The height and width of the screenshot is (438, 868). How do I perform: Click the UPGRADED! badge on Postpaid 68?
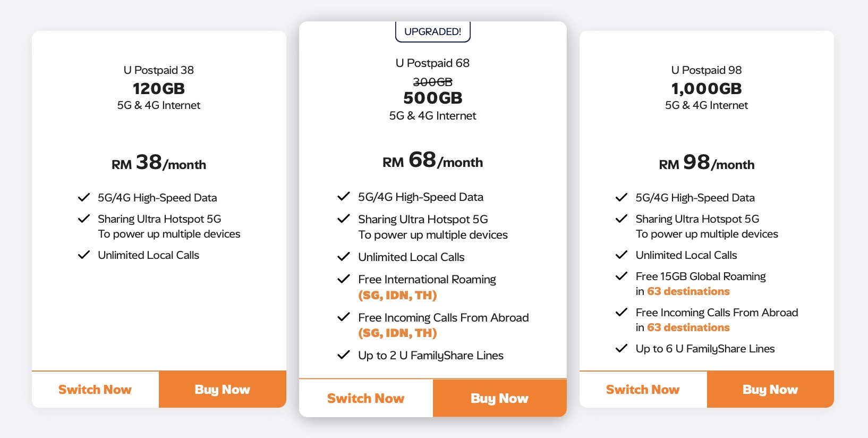433,31
